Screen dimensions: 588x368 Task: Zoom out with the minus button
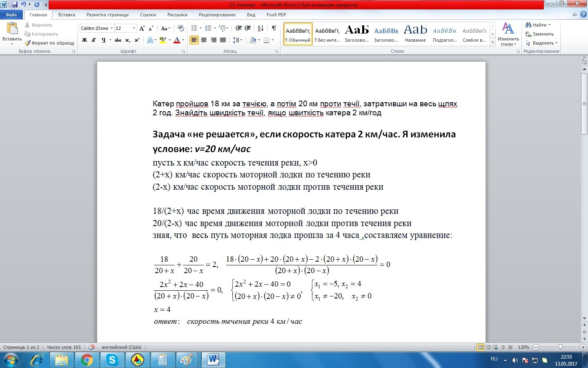pos(536,347)
